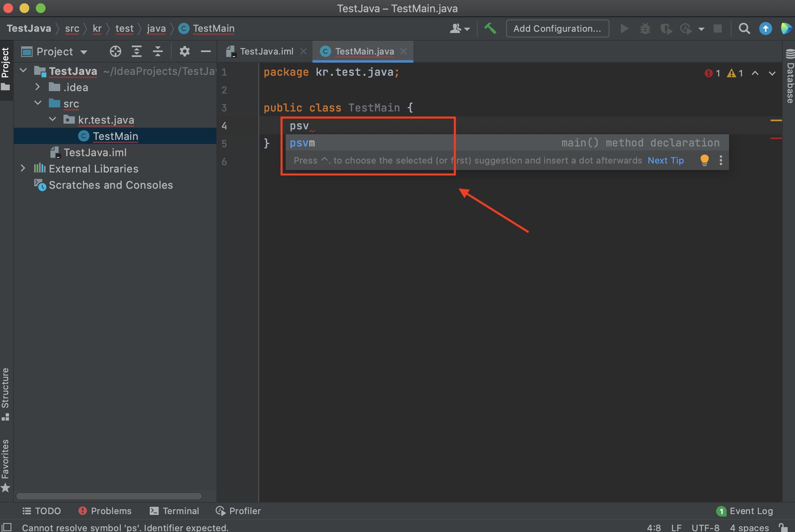Switch to the TestJava.iml tab
This screenshot has width=795, height=532.
[266, 52]
